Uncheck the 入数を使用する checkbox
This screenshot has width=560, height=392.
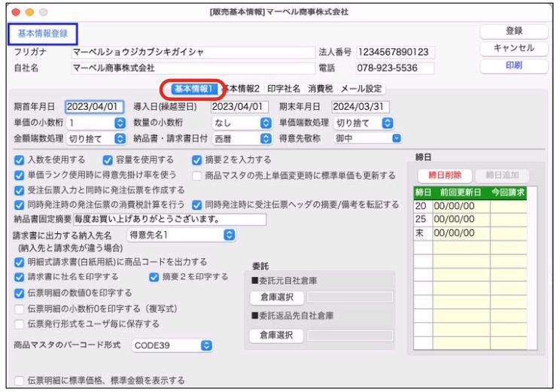click(19, 160)
